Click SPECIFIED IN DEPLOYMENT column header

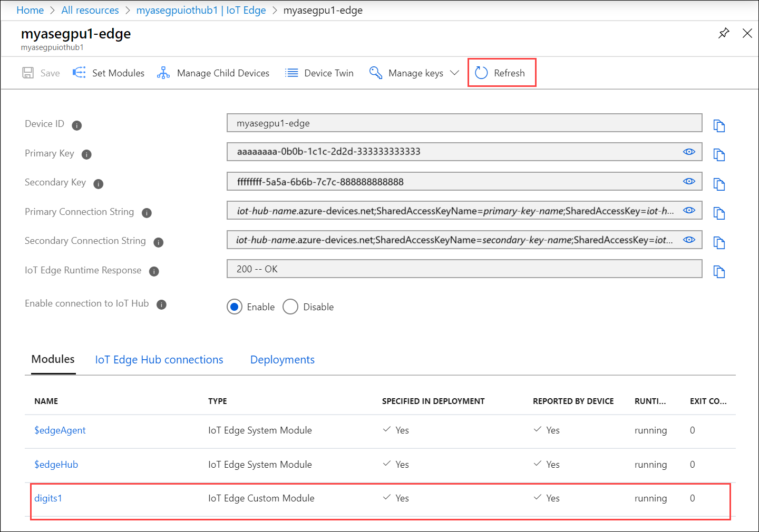433,401
